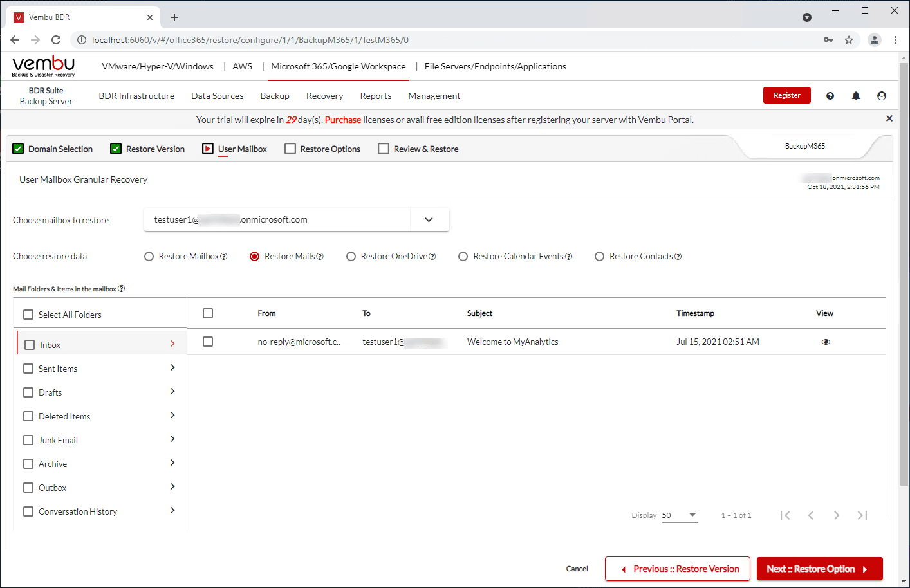The width and height of the screenshot is (910, 588).
Task: Check the Select All Folders checkbox
Action: [28, 315]
